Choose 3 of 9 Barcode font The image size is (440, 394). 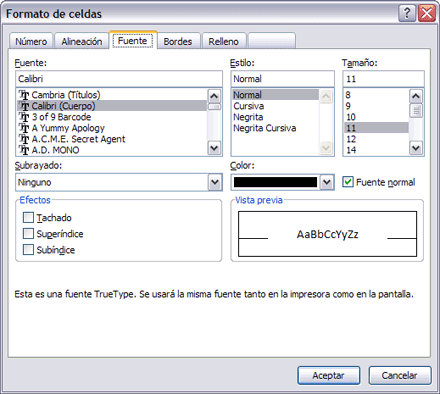112,117
